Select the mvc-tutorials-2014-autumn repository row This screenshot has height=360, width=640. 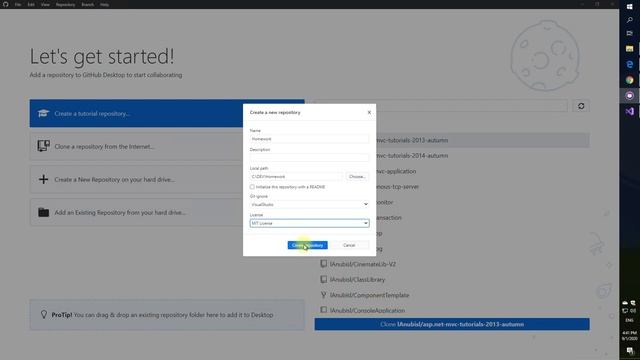tap(452, 156)
